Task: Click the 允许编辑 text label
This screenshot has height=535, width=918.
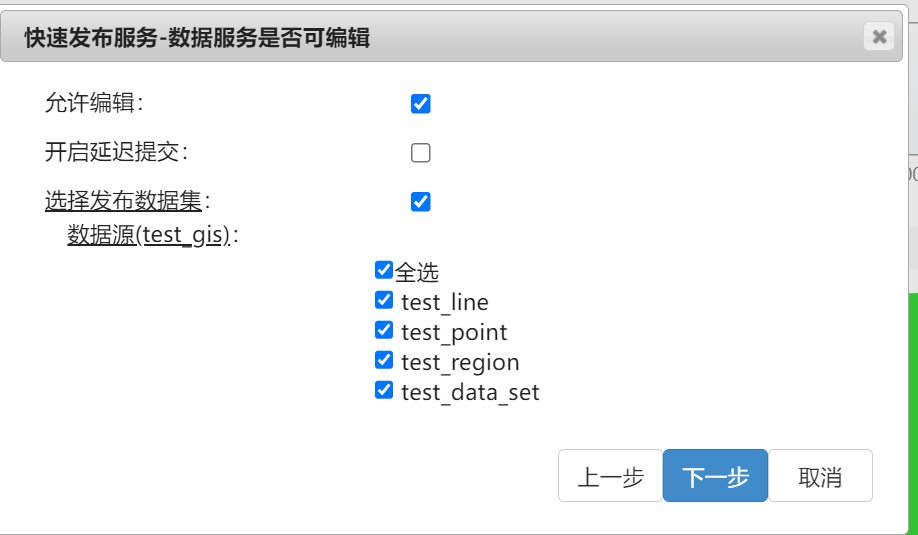Action: (90, 103)
